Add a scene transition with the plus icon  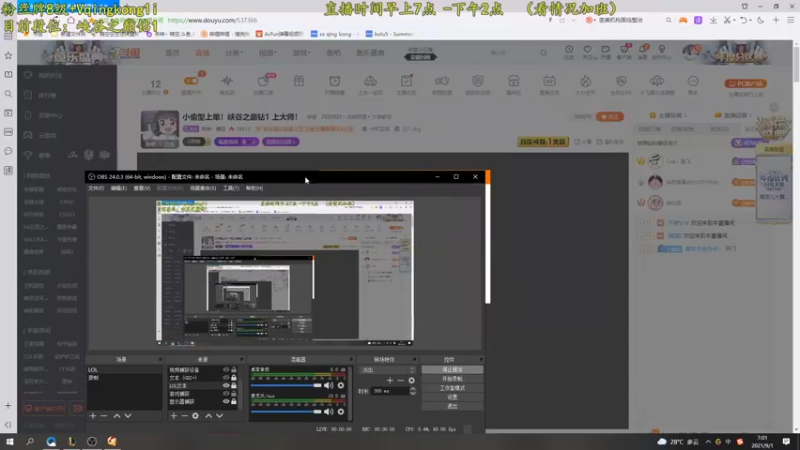click(x=390, y=380)
